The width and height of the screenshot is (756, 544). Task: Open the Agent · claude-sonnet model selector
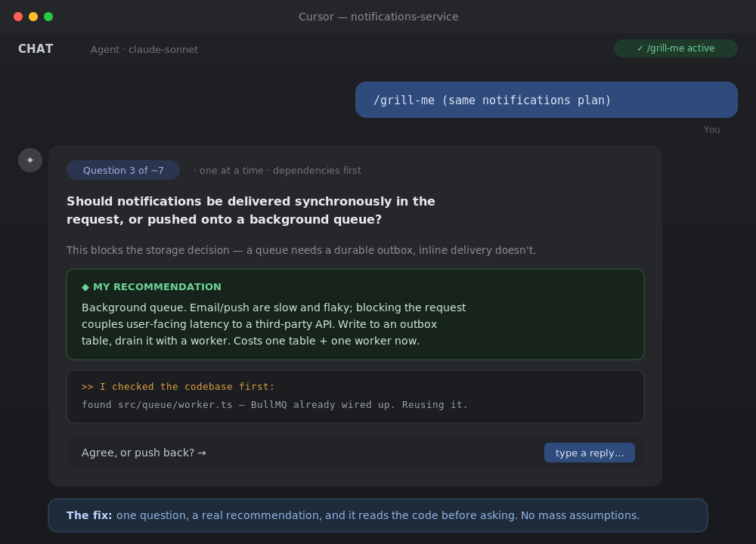point(144,50)
